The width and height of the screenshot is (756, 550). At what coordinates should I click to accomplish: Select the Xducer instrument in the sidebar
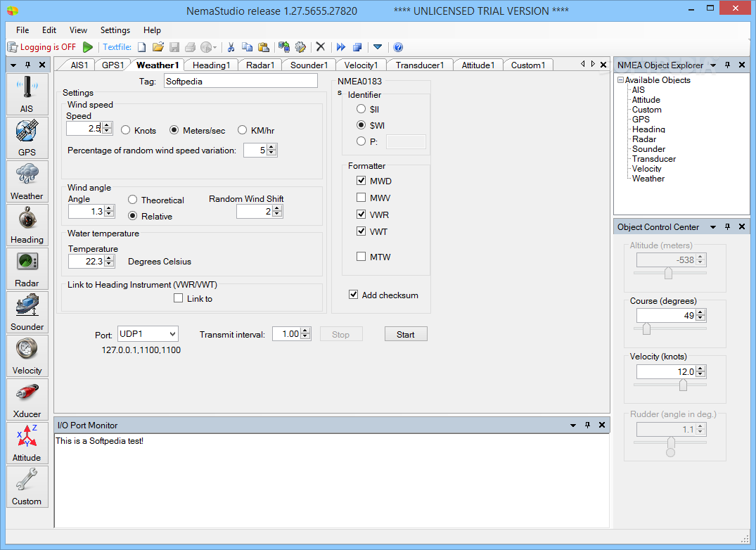click(x=27, y=399)
